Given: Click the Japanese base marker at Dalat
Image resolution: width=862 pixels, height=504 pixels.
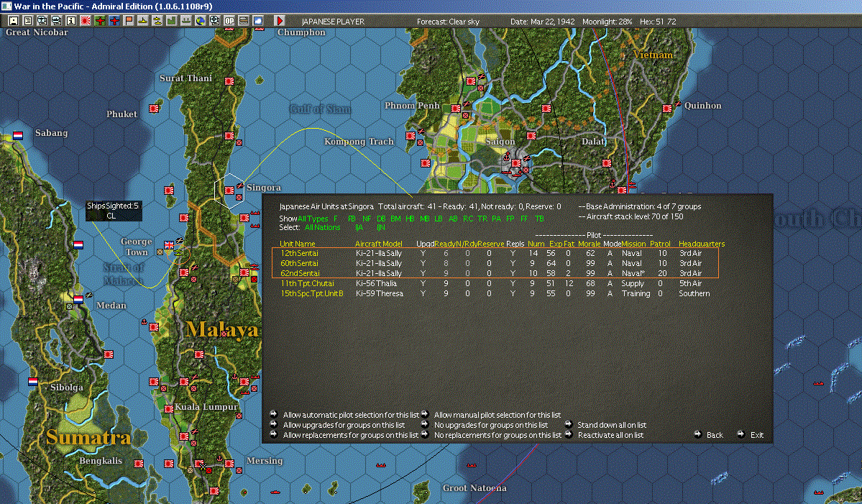Looking at the screenshot, I should 606,162.
